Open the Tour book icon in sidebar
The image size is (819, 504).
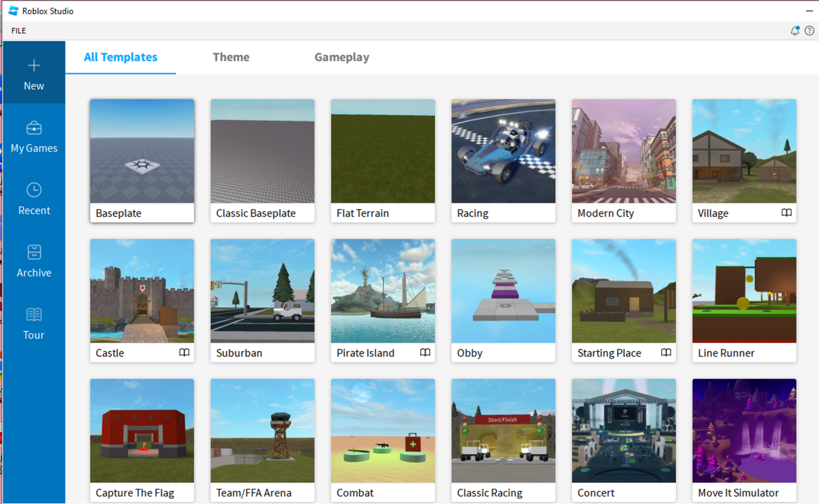click(34, 314)
